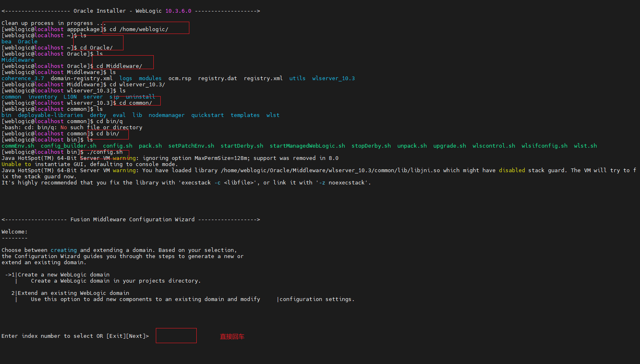Select the blue "Middleware" directory listing
This screenshot has width=640, height=364.
pyautogui.click(x=18, y=60)
